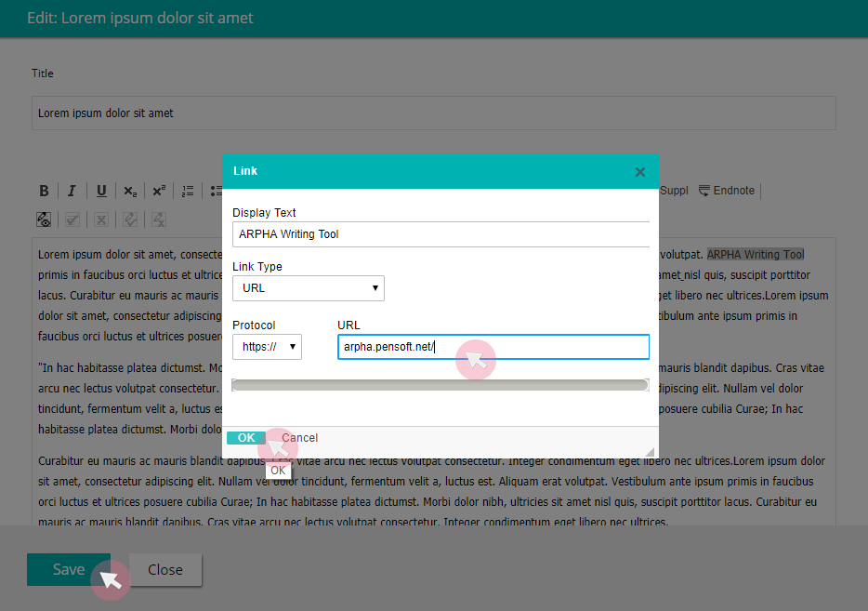Toggle bold formatting in the editor toolbar
Screen dimensions: 868x611
click(44, 191)
